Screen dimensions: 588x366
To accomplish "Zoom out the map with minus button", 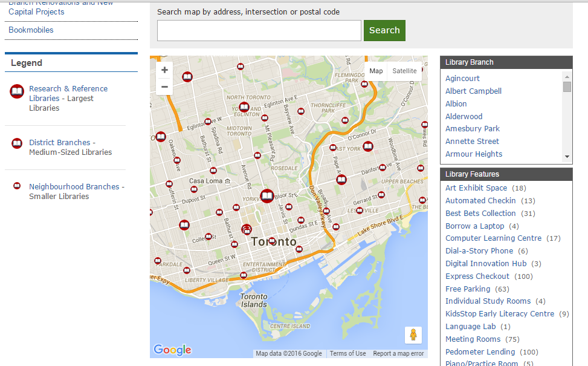I will [164, 87].
